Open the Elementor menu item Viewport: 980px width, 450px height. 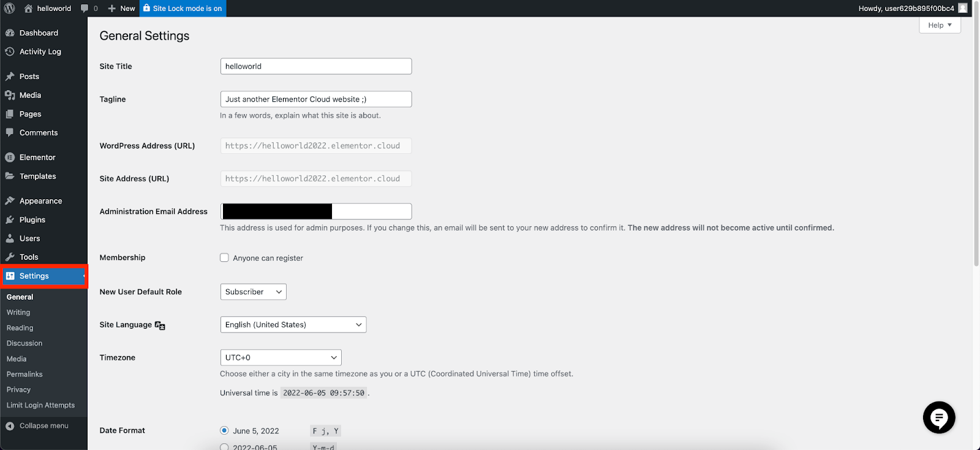point(43,158)
